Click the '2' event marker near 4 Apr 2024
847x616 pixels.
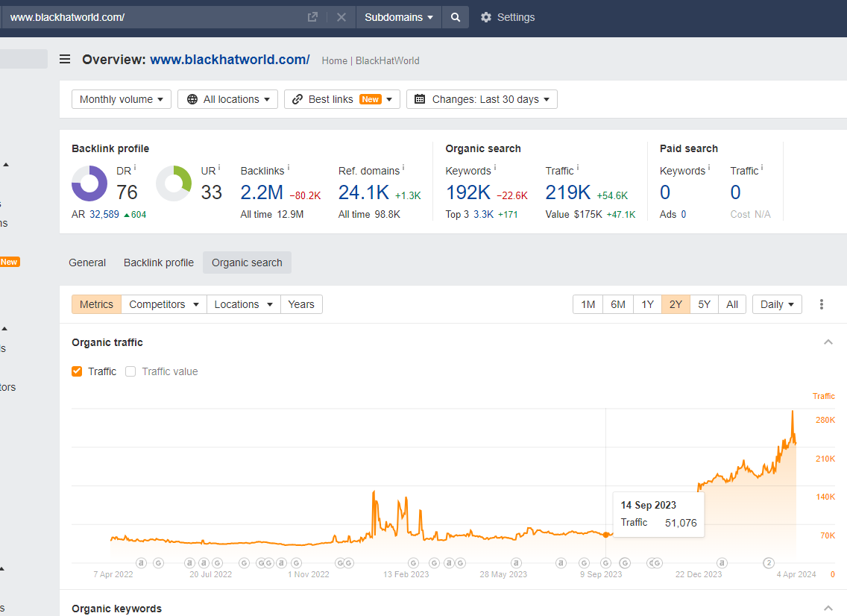click(x=769, y=563)
